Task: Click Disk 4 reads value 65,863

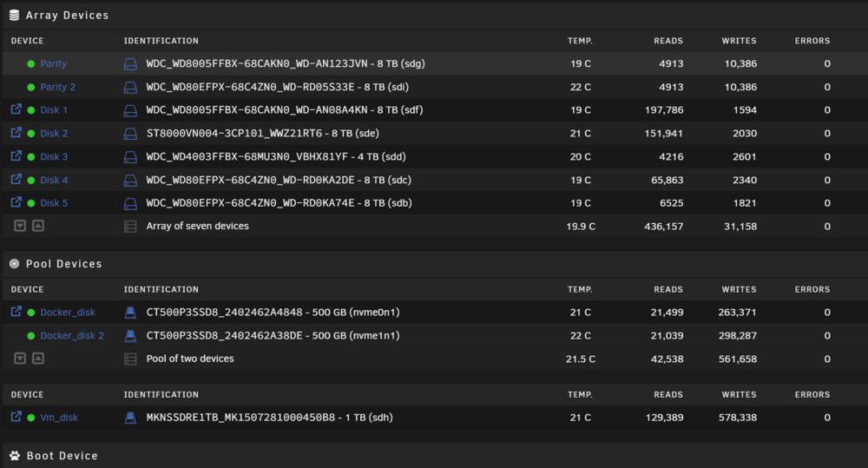Action: click(x=667, y=180)
